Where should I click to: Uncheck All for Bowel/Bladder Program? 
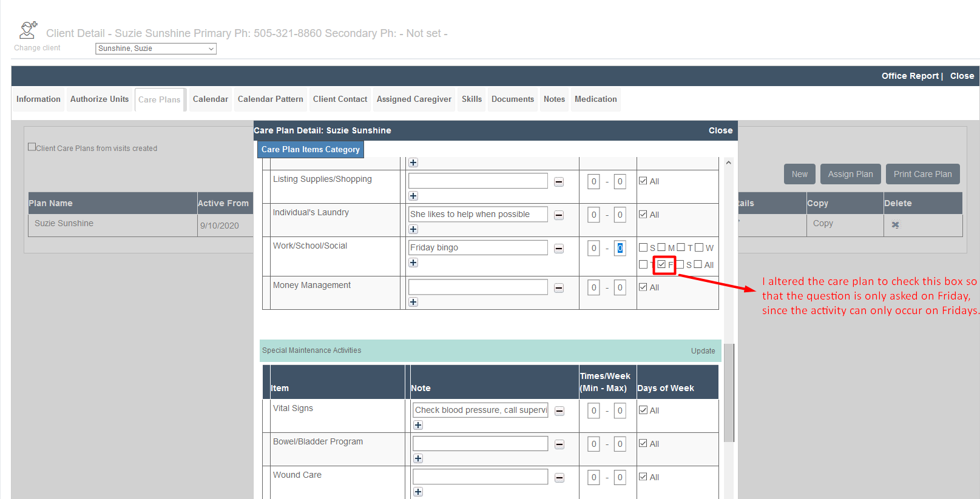pyautogui.click(x=643, y=443)
